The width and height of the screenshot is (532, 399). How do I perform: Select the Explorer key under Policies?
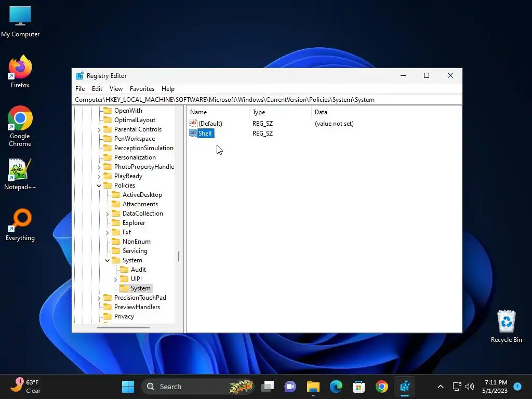click(x=134, y=223)
